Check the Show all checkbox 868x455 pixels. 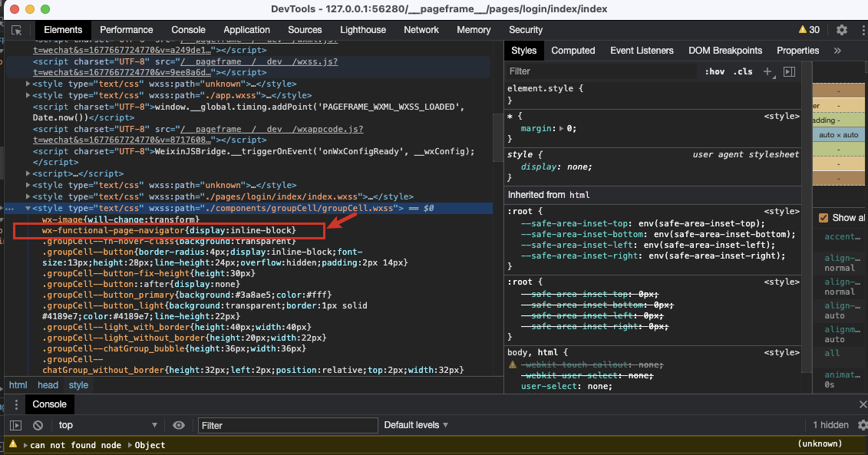coord(823,218)
